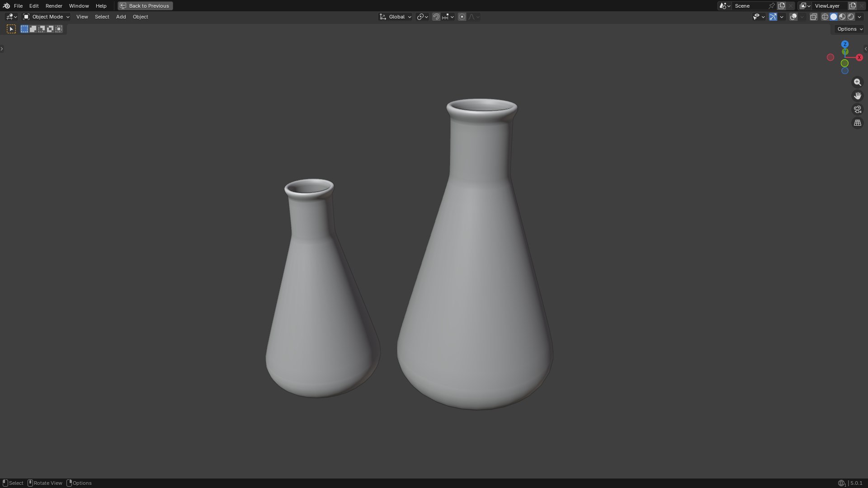Choose the subtract selection mode icon

tap(42, 29)
